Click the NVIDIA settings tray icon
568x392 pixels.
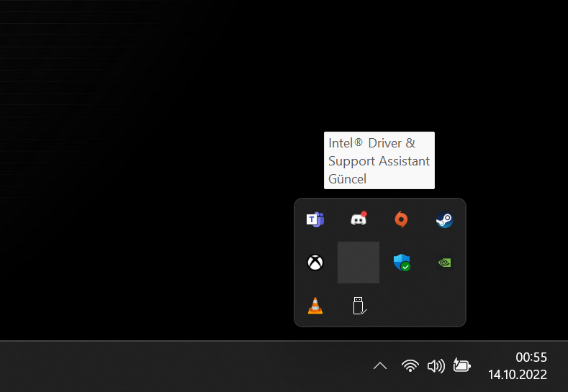tap(444, 263)
